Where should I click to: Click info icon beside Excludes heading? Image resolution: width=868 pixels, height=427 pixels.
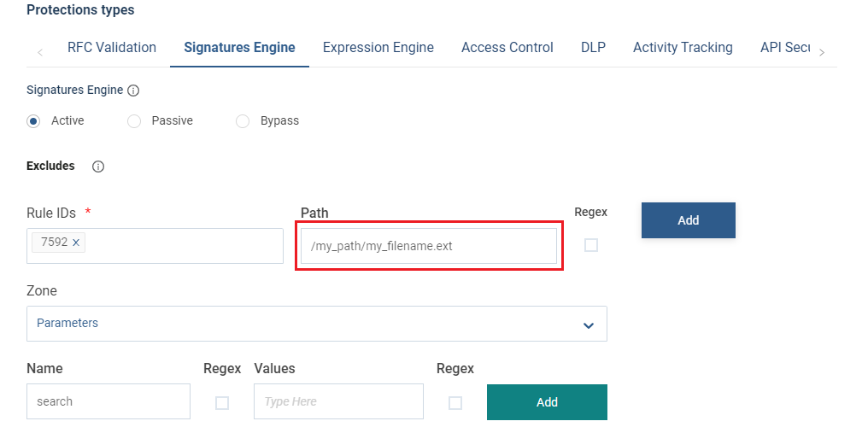pos(97,167)
